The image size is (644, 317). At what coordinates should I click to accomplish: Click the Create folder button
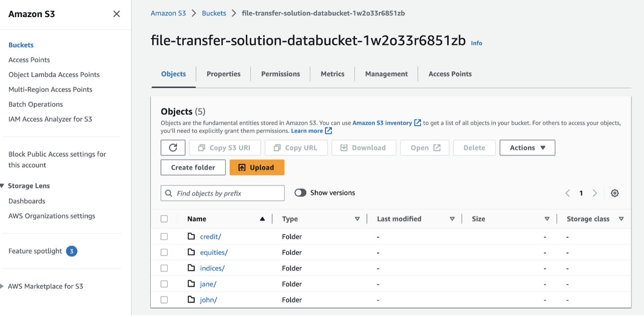pos(193,167)
